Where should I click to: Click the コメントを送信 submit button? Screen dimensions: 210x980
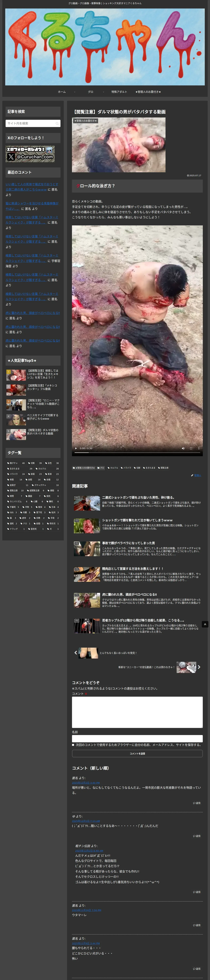[x=137, y=753]
